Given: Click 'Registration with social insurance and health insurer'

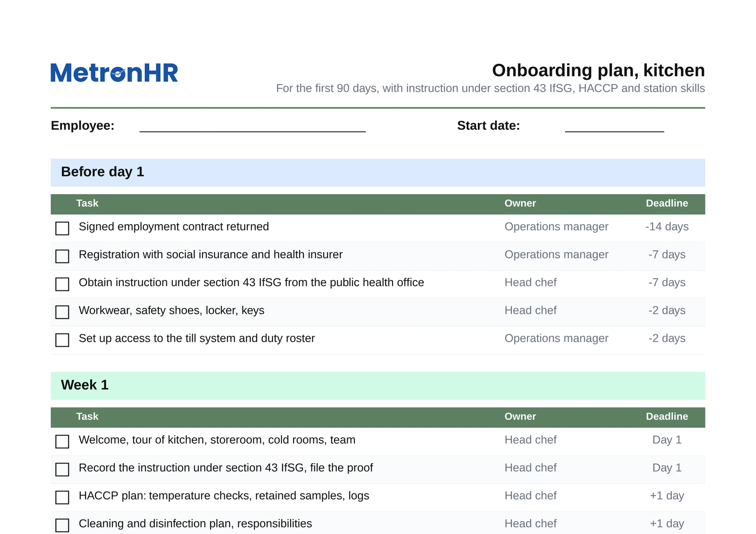Looking at the screenshot, I should tap(211, 254).
